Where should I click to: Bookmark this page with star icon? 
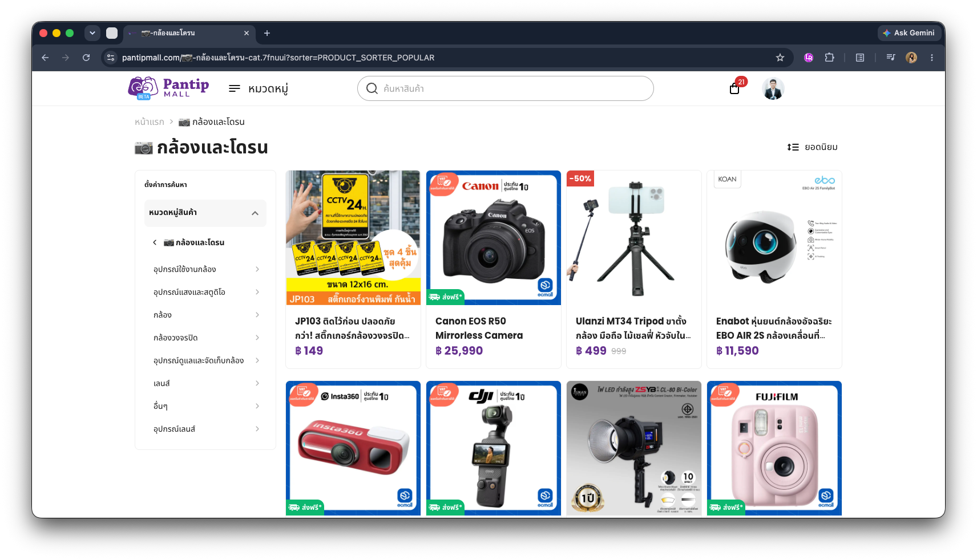tap(780, 58)
